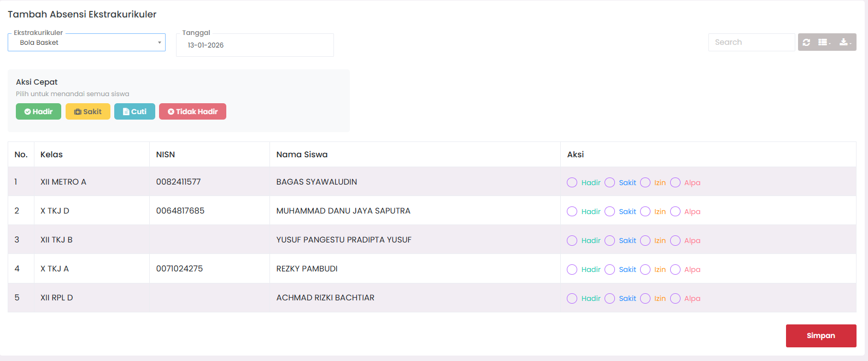The width and height of the screenshot is (868, 361).
Task: Select Sakit for Muhammad Danu Jaya Saputra
Action: point(610,211)
